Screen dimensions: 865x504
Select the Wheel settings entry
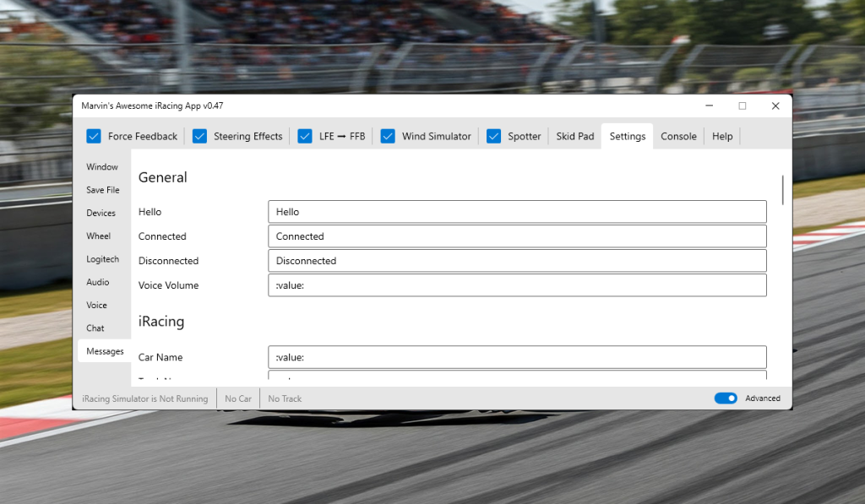(102, 236)
